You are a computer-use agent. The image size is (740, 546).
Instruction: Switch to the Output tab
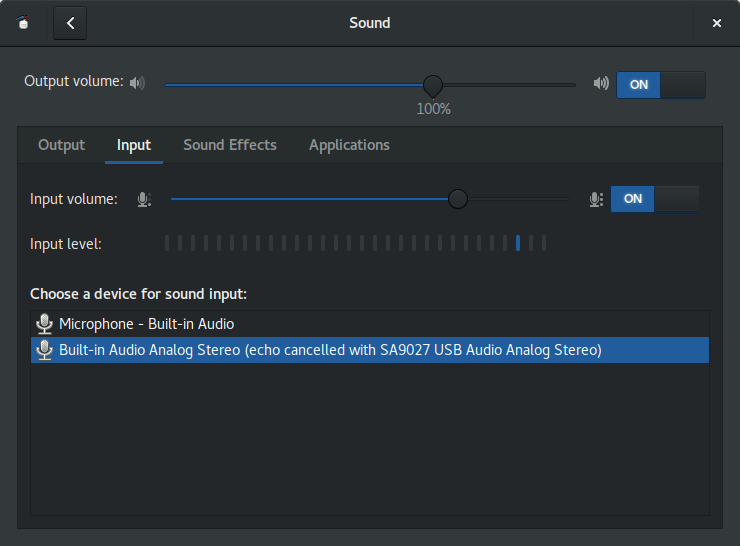[61, 145]
